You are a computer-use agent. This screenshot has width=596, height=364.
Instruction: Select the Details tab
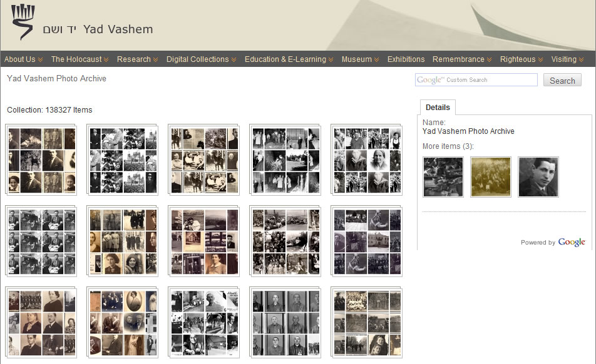pyautogui.click(x=438, y=108)
